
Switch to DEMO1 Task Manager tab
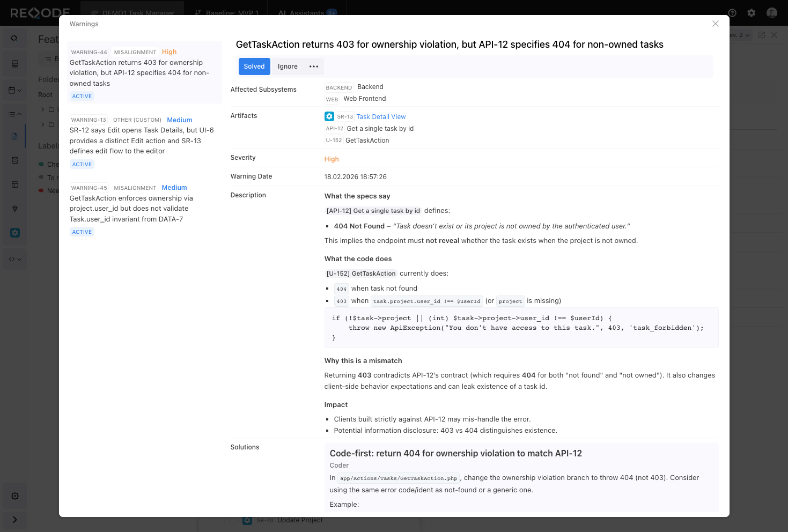[x=132, y=13]
